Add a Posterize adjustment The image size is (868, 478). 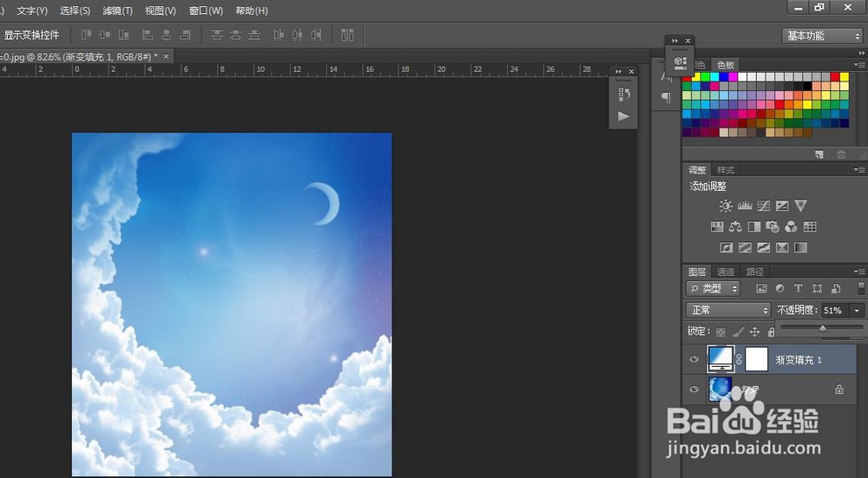tap(745, 247)
